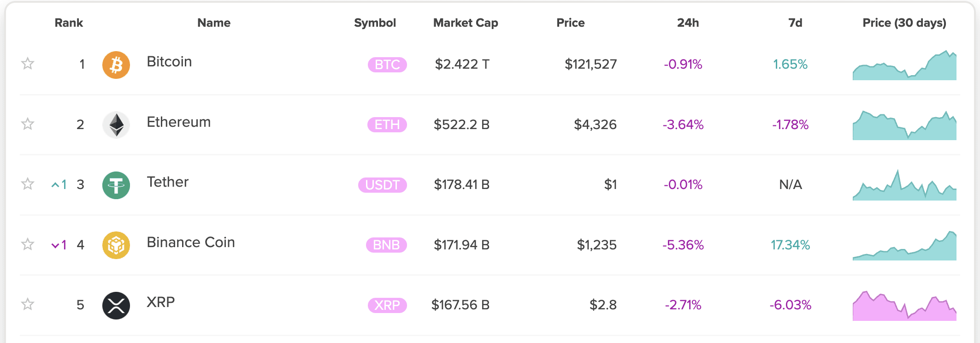Screen dimensions: 980x343
Task: Click the Price column header
Action: (x=570, y=23)
